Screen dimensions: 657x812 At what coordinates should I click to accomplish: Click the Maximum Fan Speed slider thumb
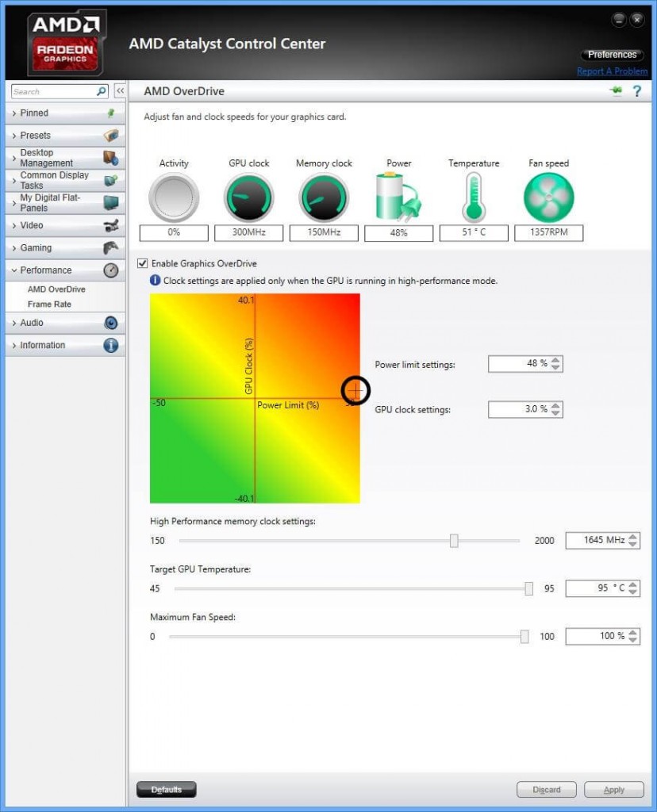[524, 637]
